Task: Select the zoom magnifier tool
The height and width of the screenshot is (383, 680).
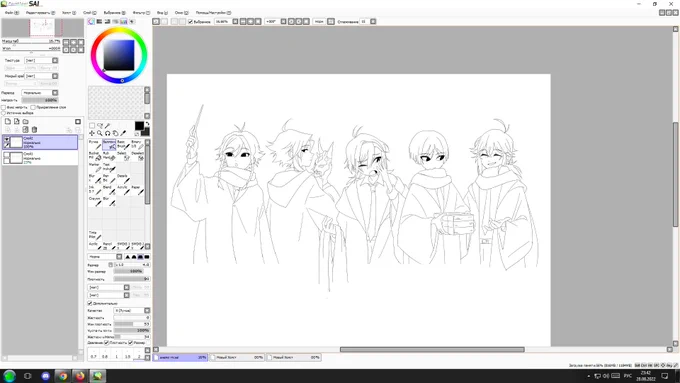Action: pyautogui.click(x=100, y=133)
